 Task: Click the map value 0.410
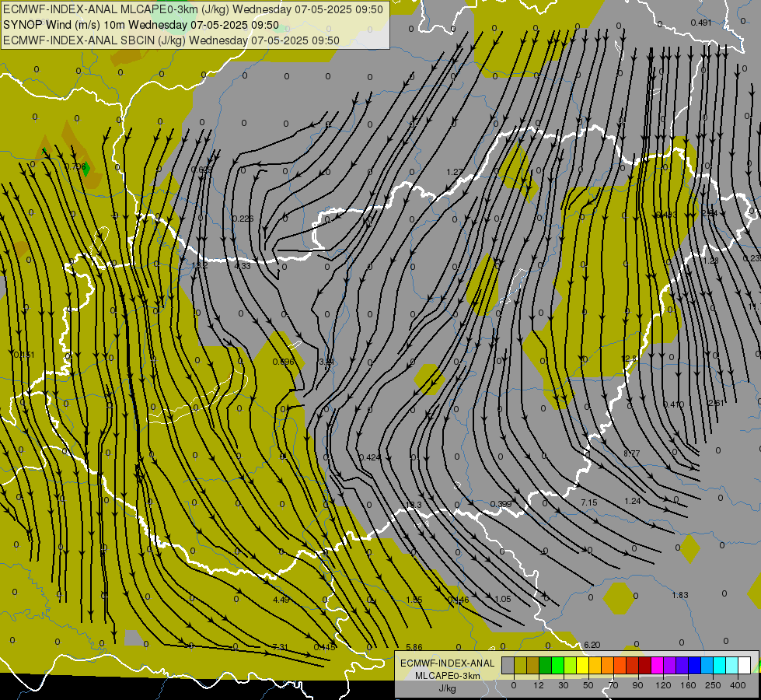coord(674,404)
